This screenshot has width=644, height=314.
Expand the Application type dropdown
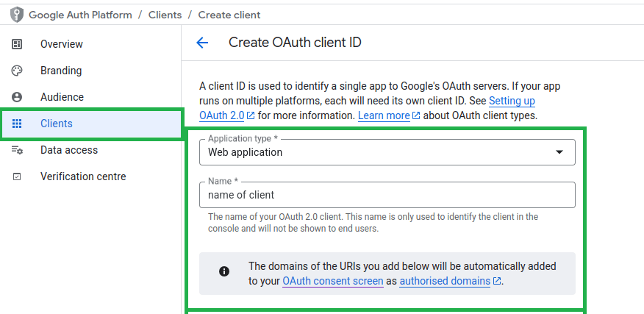pos(559,152)
